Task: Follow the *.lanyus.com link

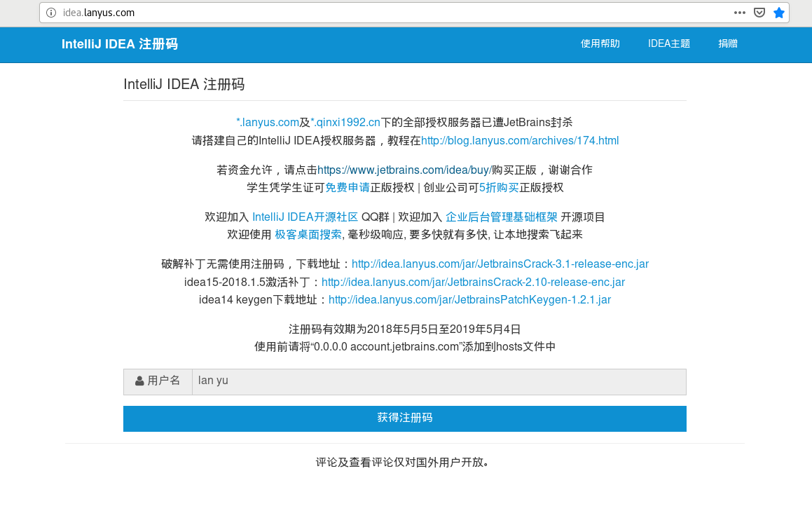Action: click(267, 122)
